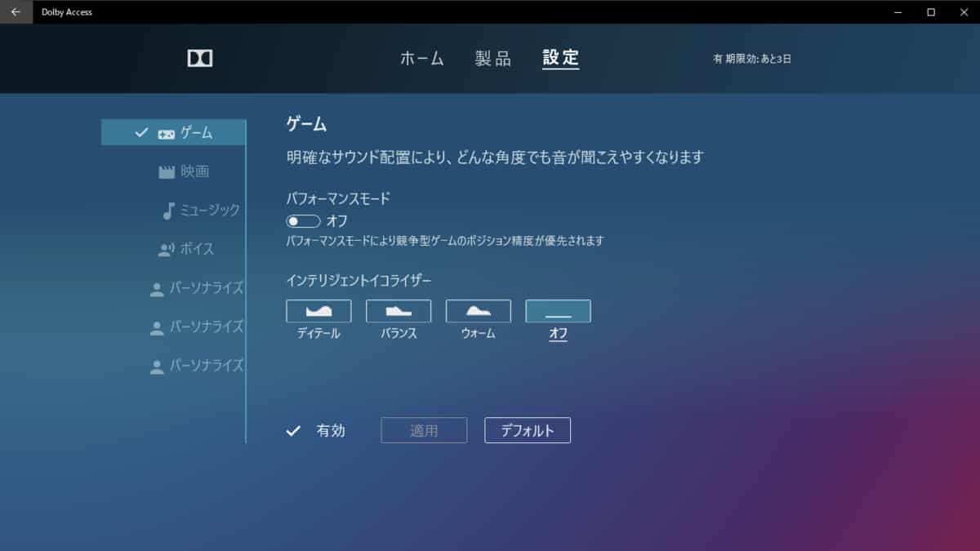980x551 pixels.
Task: Select the third パーソナライズ profile
Action: [x=197, y=366]
